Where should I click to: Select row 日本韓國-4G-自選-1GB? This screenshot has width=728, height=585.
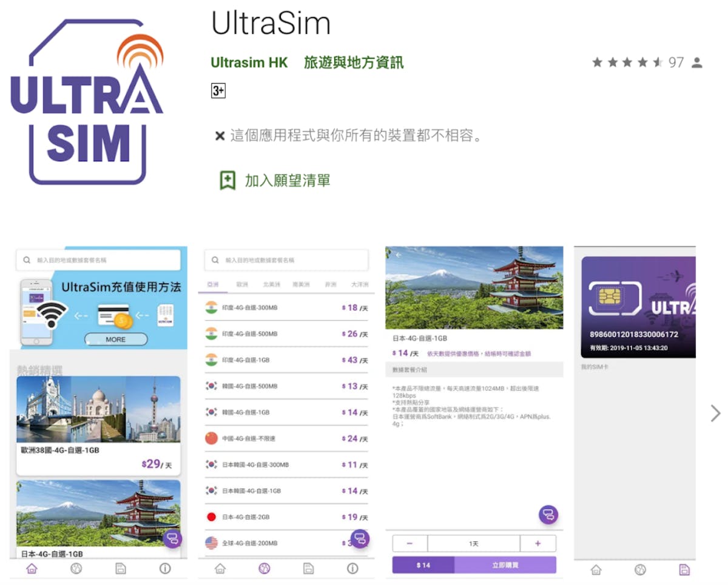pos(286,491)
